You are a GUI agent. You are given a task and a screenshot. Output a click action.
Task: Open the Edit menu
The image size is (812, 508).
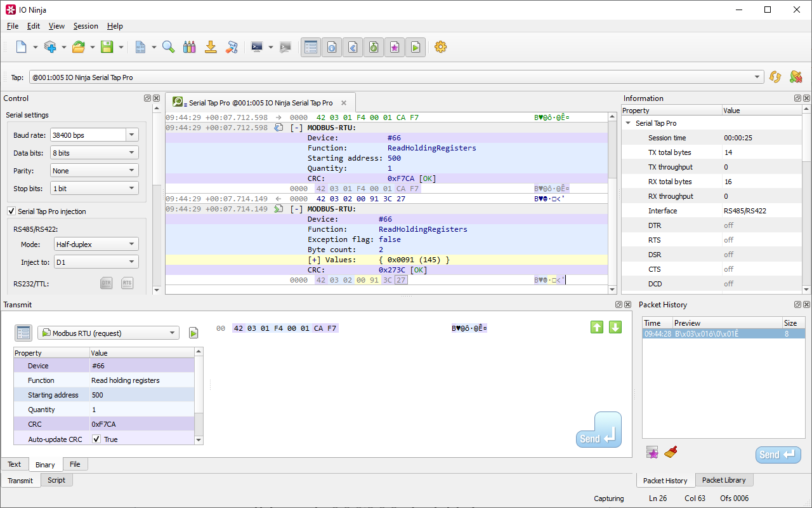click(34, 26)
